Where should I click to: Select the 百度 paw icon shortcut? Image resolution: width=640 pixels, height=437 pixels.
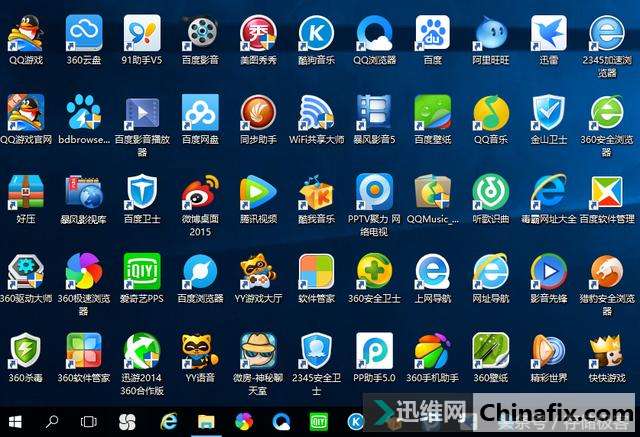tap(432, 33)
